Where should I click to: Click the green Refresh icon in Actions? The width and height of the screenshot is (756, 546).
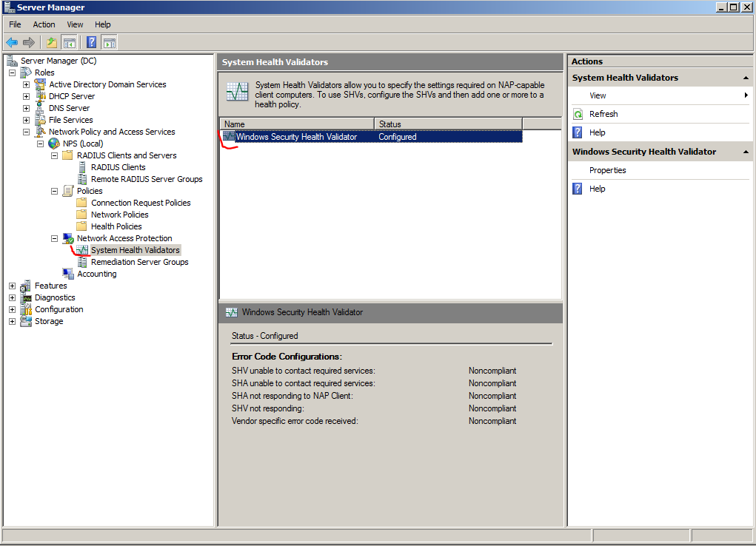[x=578, y=114]
